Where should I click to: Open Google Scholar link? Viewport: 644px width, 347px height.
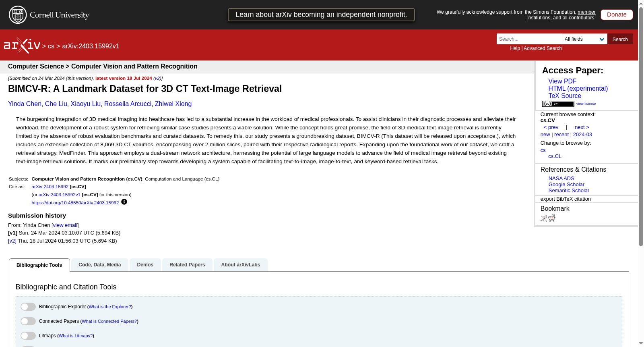[566, 185]
